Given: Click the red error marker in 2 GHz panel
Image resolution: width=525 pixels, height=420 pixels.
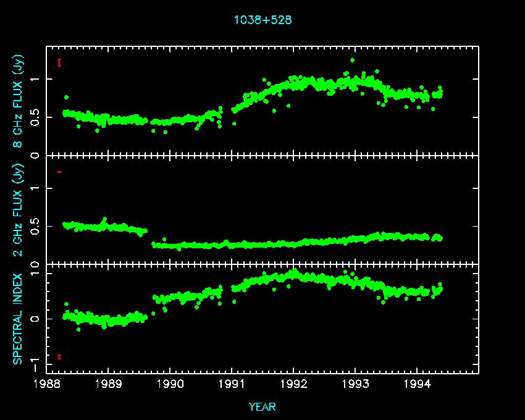Looking at the screenshot, I should 59,172.
